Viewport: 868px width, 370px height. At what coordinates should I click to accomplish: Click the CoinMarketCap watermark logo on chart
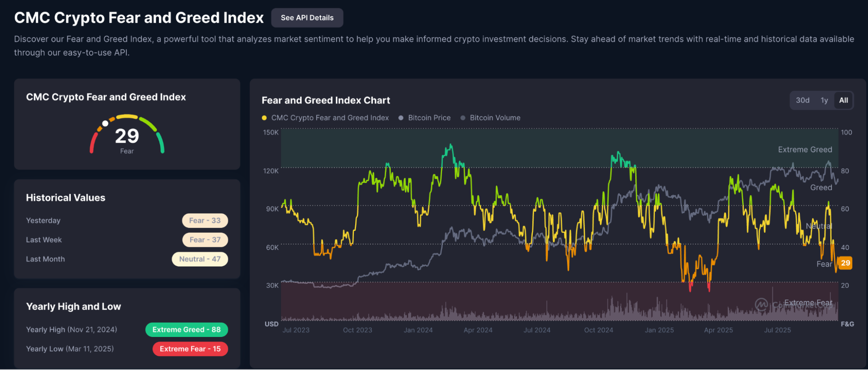click(761, 304)
